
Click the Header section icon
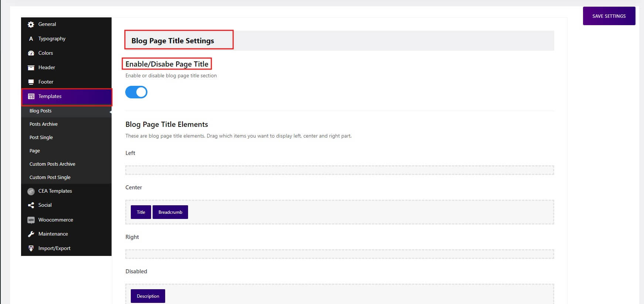(31, 68)
